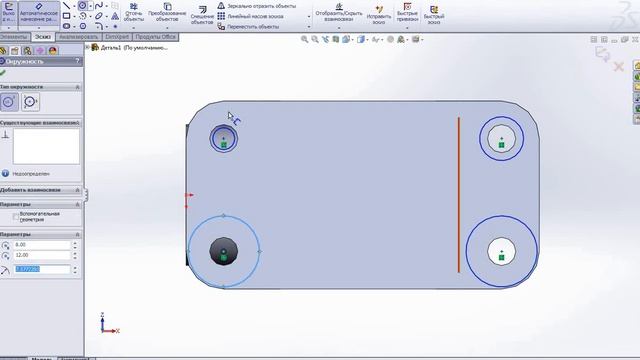The image size is (640, 360).
Task: Click the Section View icon
Action: [336, 39]
